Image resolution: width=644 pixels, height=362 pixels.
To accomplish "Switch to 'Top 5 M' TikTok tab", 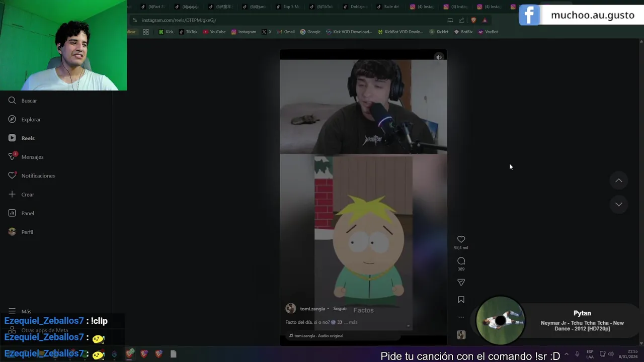I will (x=288, y=7).
